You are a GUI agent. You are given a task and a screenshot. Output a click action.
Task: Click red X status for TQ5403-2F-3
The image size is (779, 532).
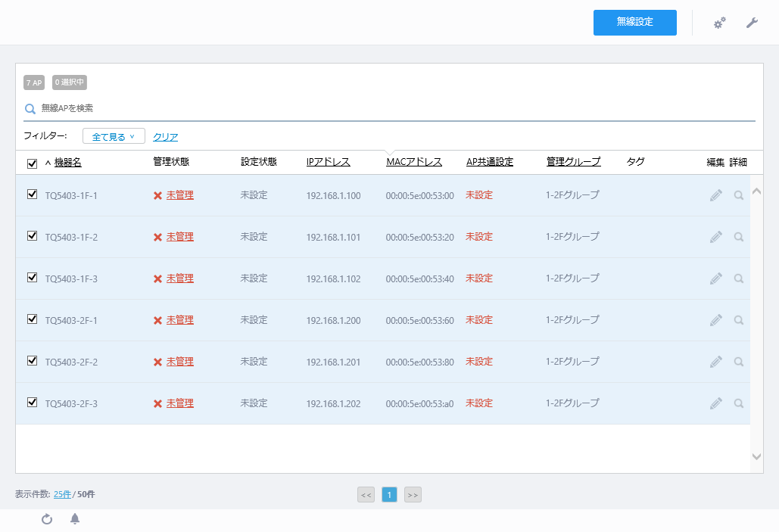158,404
